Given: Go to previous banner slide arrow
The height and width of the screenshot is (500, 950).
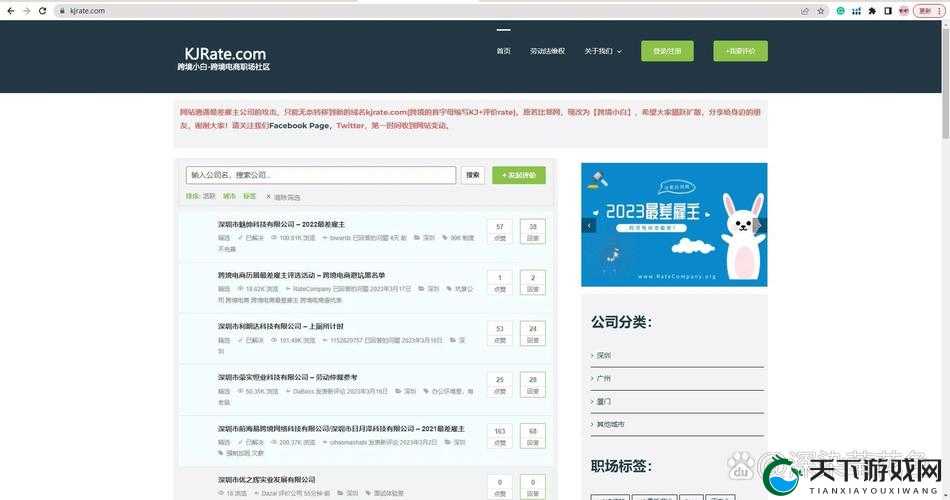Looking at the screenshot, I should click(x=588, y=225).
